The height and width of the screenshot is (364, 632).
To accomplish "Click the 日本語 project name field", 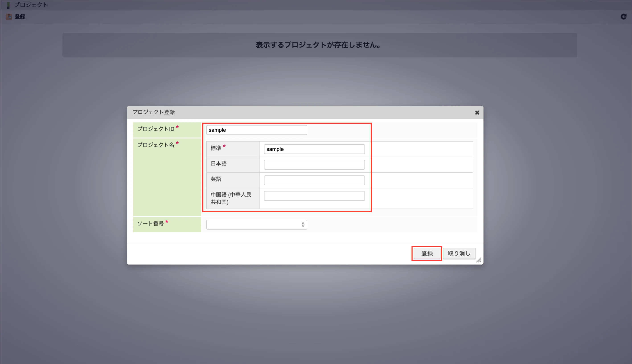I will 314,165.
